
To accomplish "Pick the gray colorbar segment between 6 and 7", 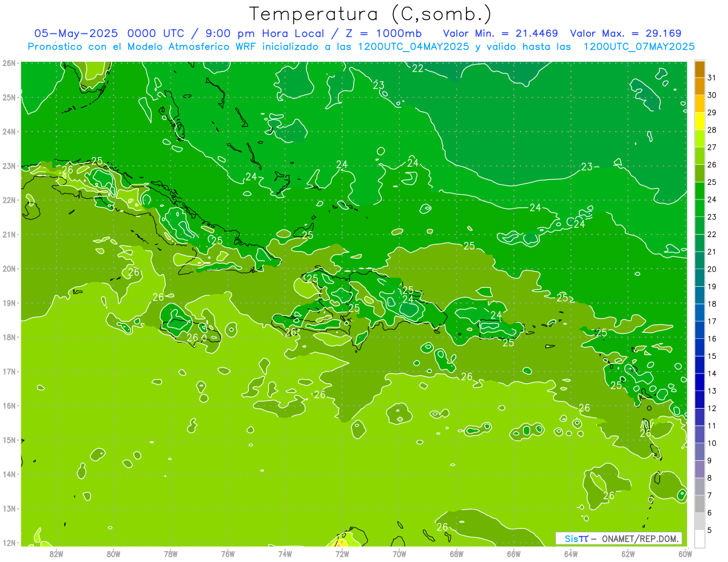I will pos(699,504).
